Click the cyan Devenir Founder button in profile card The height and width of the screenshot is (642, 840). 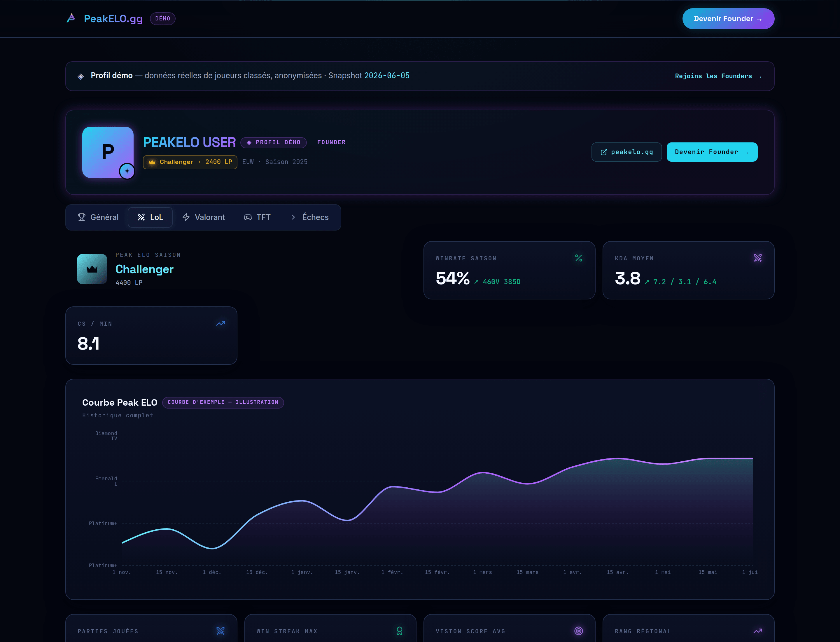point(712,152)
